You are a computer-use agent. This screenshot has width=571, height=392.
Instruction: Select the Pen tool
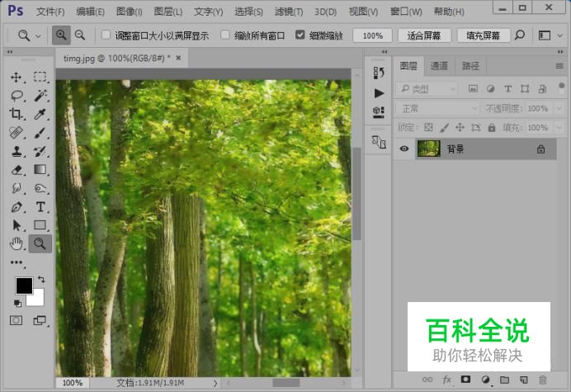[x=17, y=207]
